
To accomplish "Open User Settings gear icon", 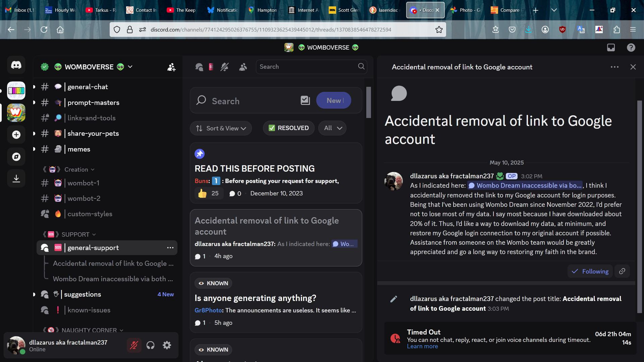I will 167,345.
